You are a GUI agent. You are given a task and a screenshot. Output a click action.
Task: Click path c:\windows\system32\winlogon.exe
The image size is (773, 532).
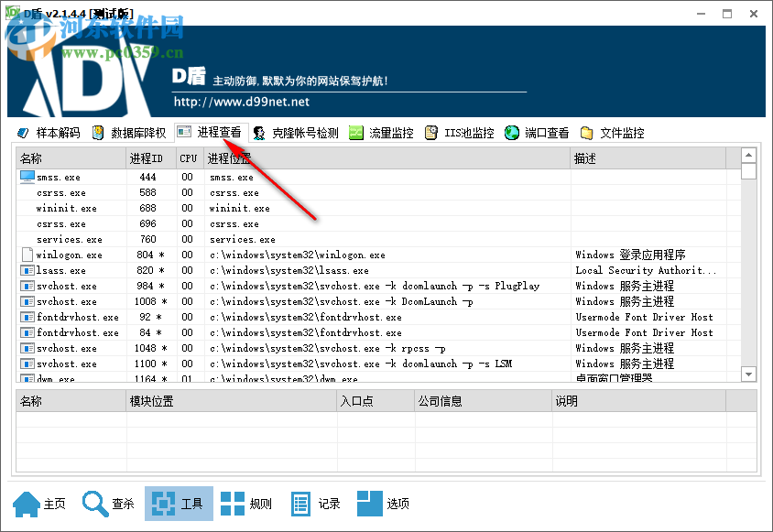click(x=298, y=255)
